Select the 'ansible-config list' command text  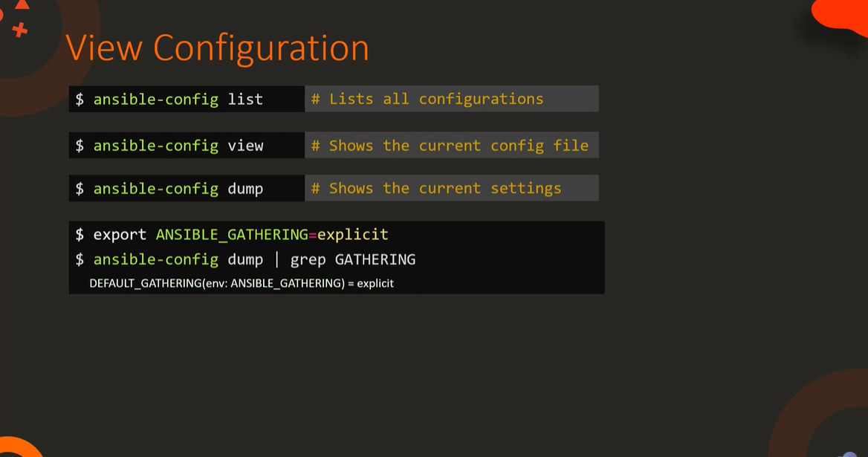[x=178, y=100]
